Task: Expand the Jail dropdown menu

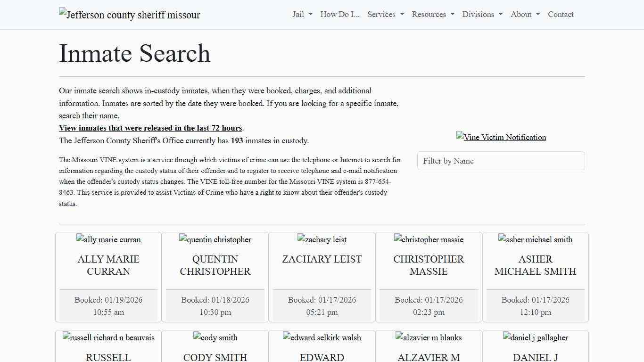Action: click(x=301, y=15)
